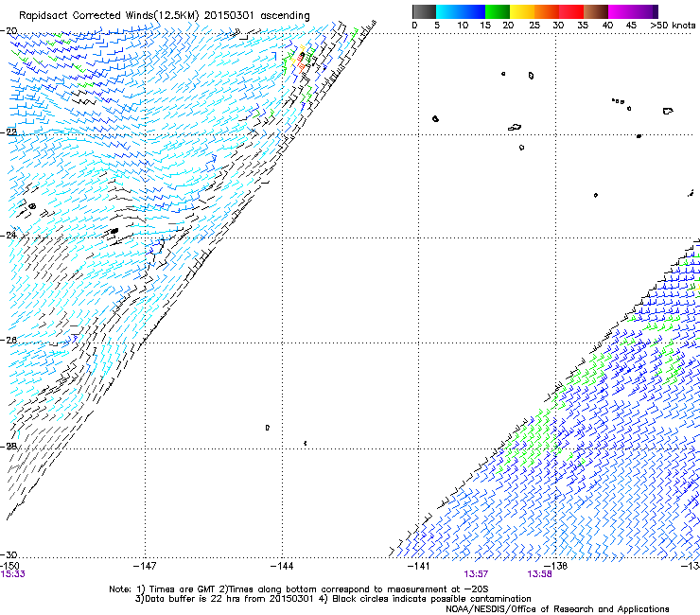Click the date '20150301' in the title

[229, 16]
